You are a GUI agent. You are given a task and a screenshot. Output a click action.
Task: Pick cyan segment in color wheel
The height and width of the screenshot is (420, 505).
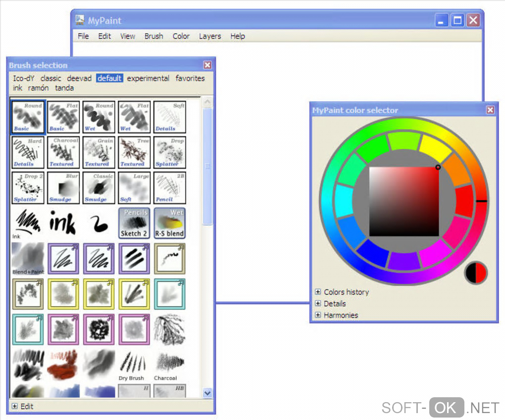coord(344,201)
